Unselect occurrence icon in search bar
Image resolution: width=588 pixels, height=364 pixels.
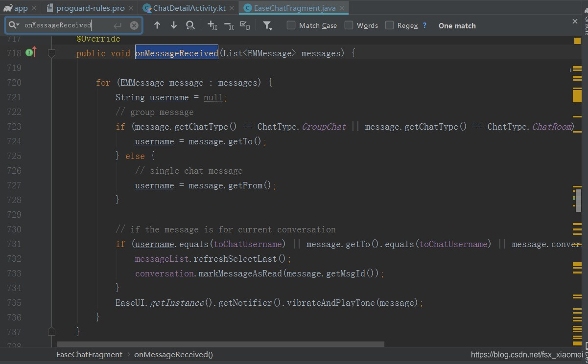(x=229, y=25)
